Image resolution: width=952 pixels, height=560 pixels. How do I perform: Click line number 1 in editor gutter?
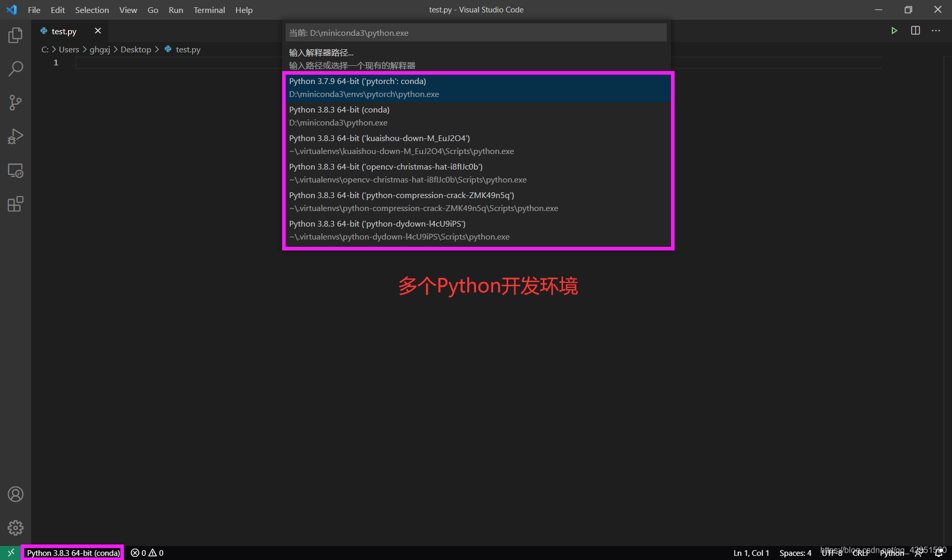tap(56, 63)
